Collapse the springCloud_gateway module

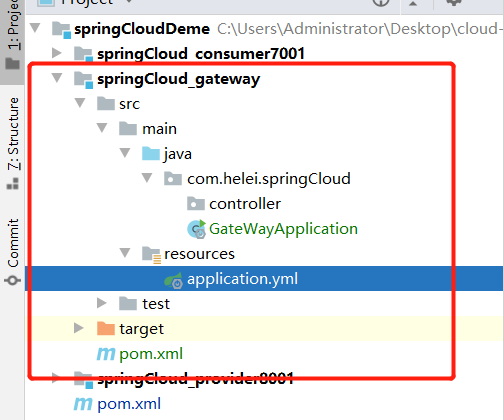[x=57, y=78]
